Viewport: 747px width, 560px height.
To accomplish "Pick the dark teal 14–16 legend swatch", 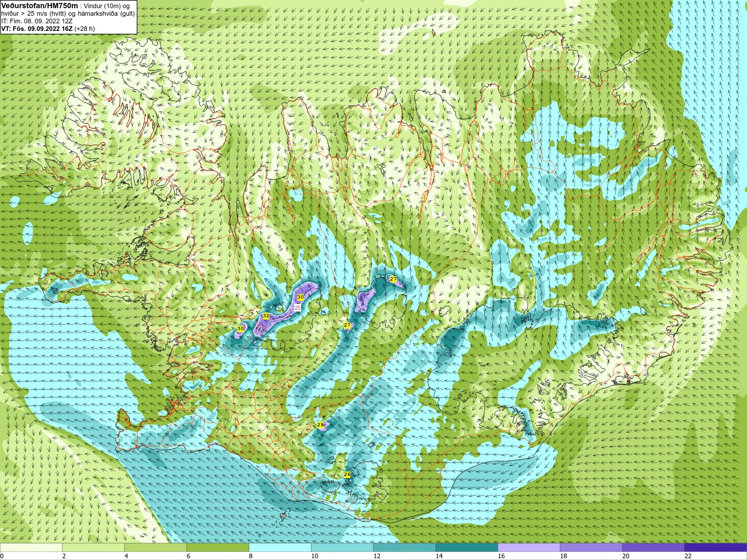I will [467, 548].
